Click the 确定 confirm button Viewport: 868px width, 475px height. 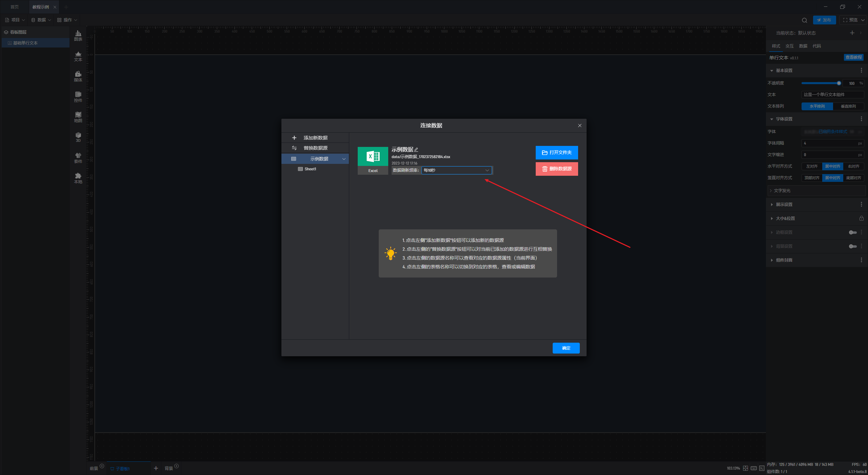566,348
